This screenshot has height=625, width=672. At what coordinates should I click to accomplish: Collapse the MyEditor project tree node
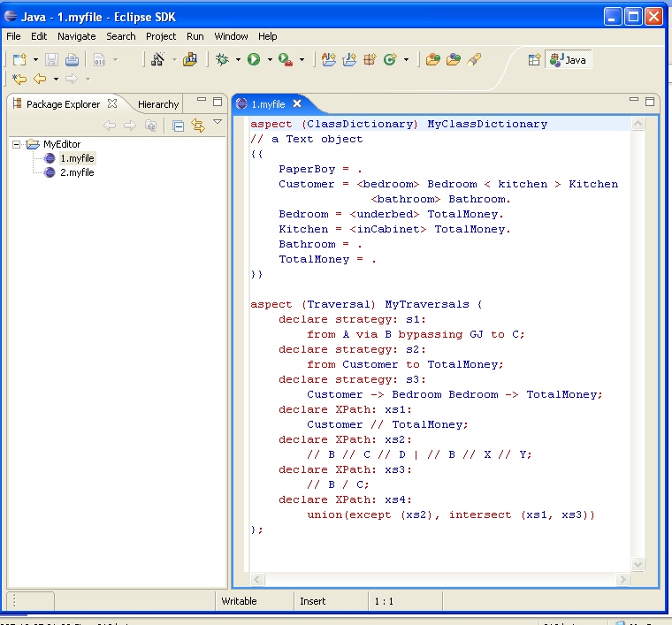coord(17,144)
